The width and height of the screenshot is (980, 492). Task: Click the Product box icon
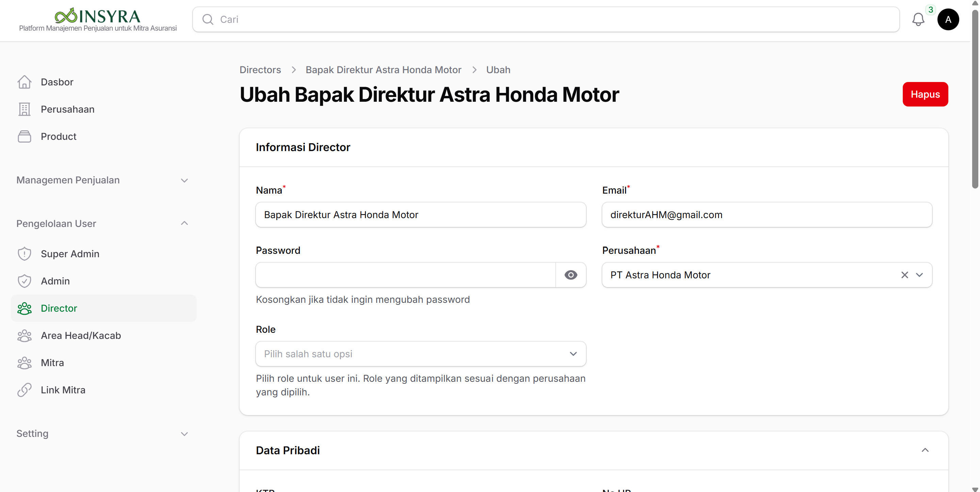click(x=24, y=136)
